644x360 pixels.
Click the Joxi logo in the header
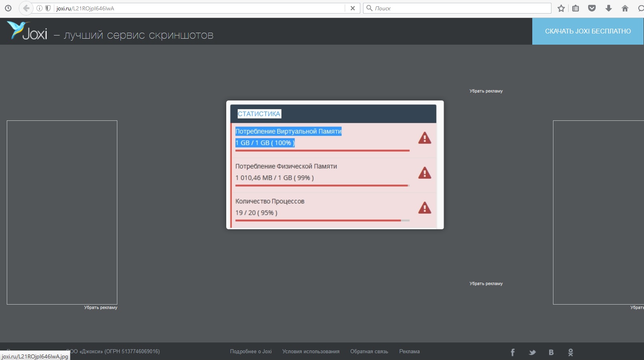point(27,31)
